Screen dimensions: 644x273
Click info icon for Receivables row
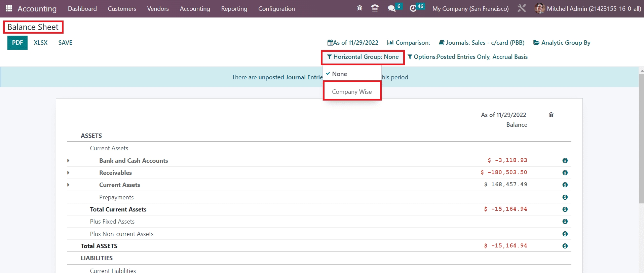565,173
